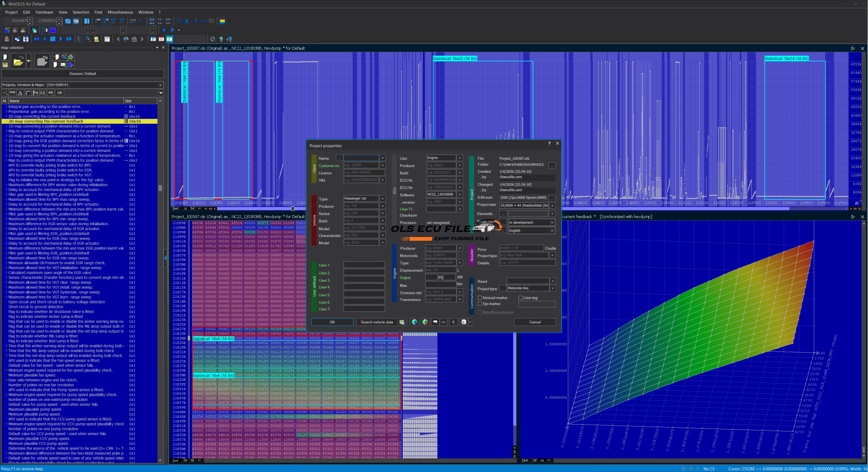
Task: Tick the Spi marker checkbox
Action: (x=480, y=304)
